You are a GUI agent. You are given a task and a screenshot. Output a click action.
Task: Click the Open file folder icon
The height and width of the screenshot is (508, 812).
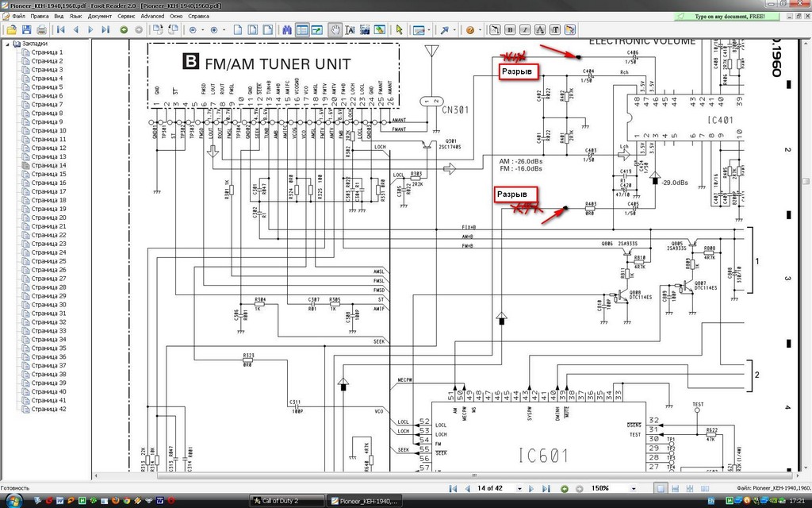coord(11,30)
